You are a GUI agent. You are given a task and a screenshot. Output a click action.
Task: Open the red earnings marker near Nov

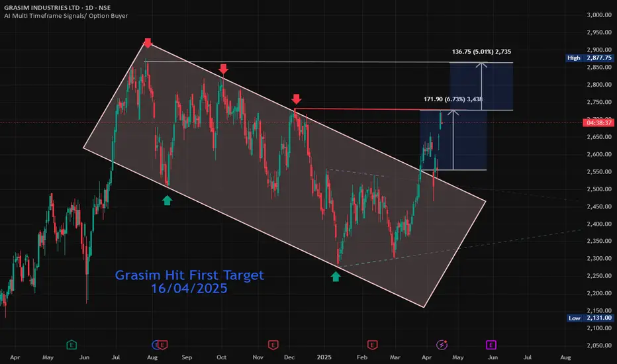(273, 345)
